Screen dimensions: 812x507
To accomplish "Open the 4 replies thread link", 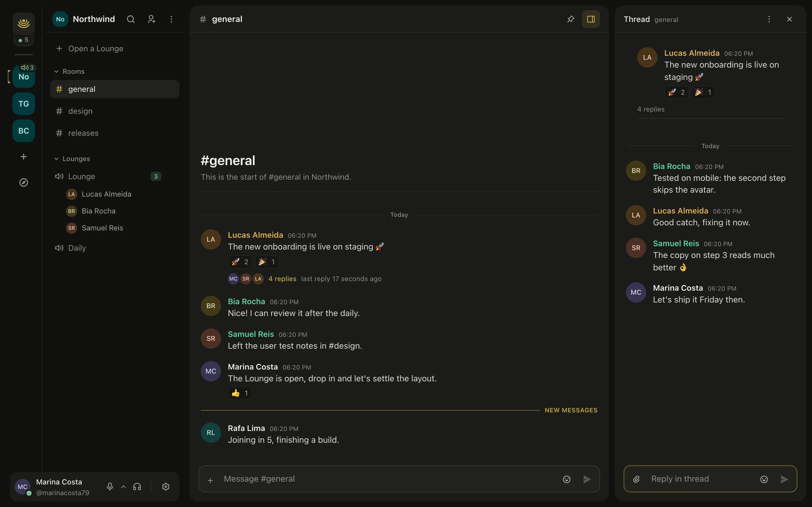I will (282, 279).
